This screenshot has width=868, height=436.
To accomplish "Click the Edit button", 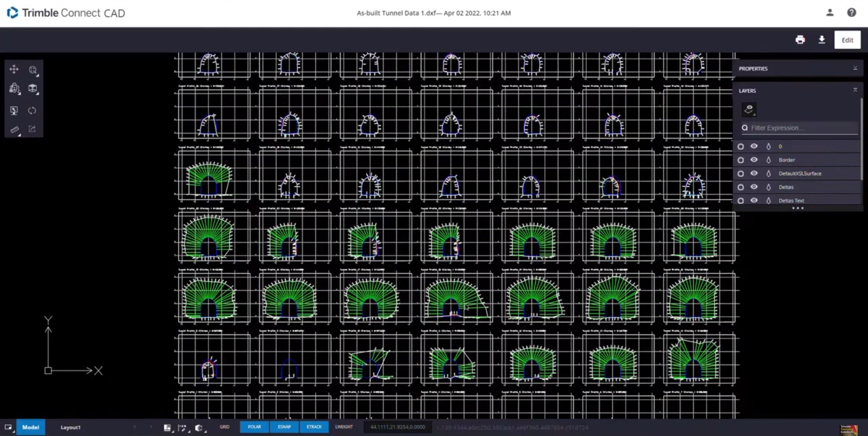I will [x=847, y=40].
